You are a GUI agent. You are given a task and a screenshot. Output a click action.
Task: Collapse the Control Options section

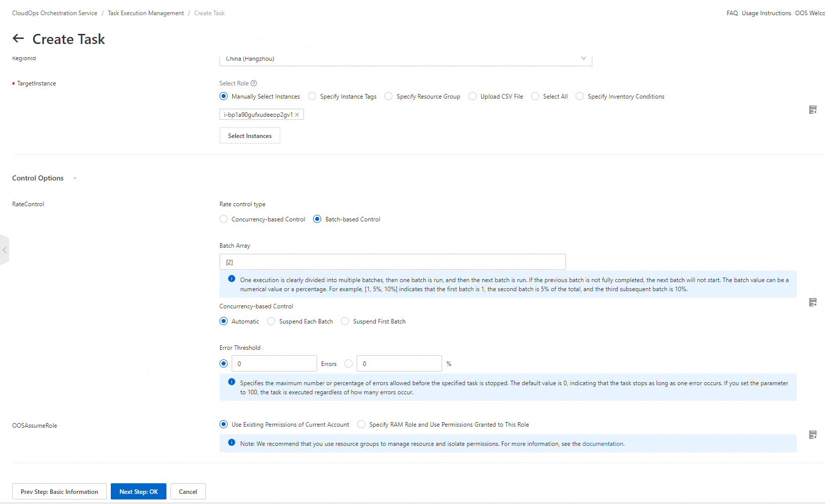tap(75, 178)
